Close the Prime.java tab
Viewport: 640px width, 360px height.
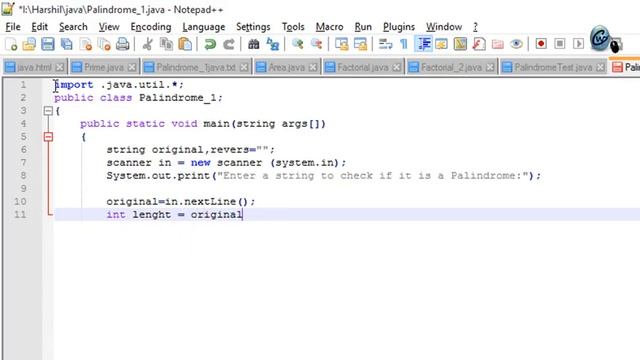coord(131,67)
